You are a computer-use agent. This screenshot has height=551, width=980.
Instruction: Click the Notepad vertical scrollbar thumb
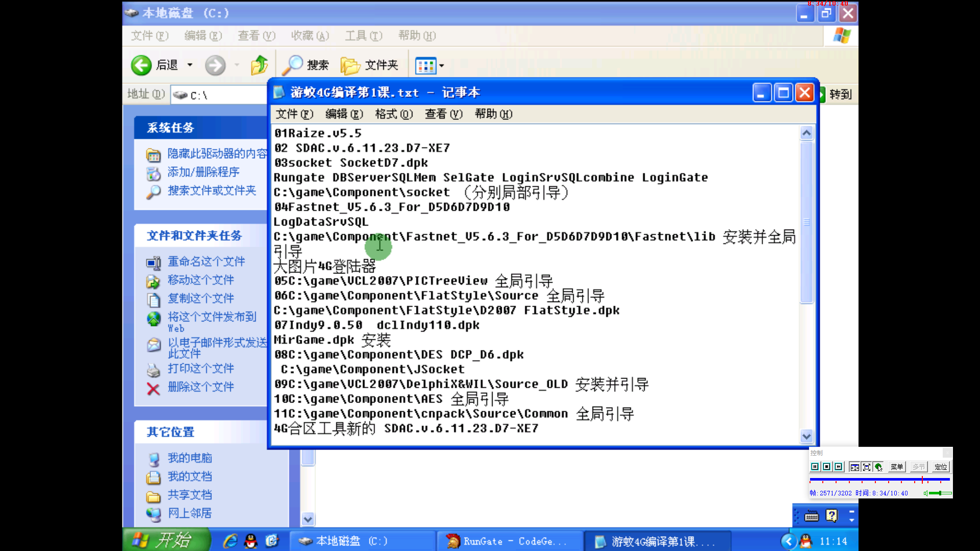tap(806, 222)
